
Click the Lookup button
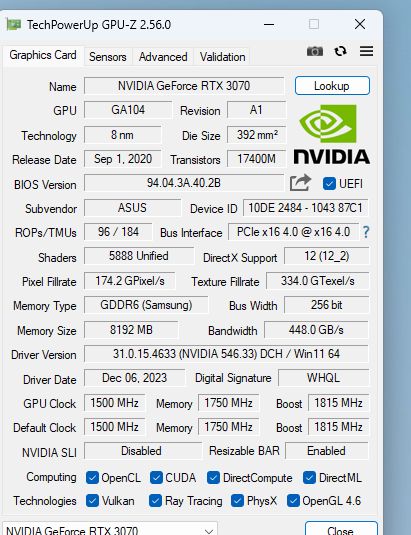click(x=332, y=86)
